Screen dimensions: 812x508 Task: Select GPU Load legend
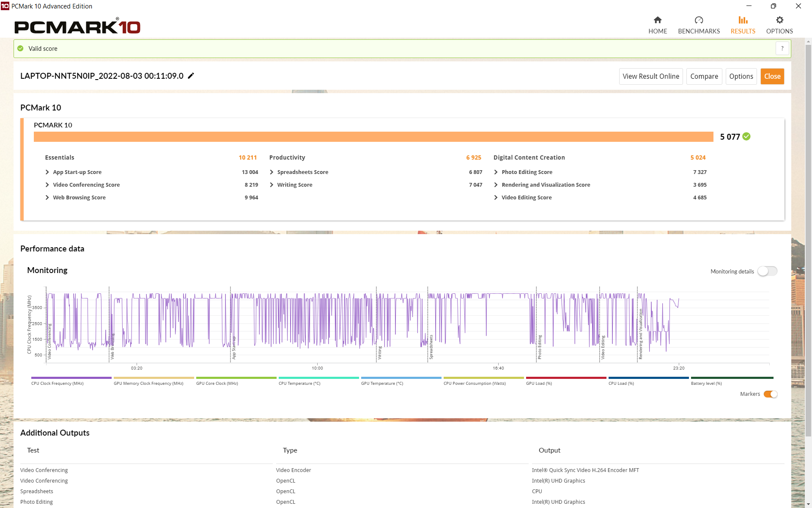pyautogui.click(x=566, y=381)
